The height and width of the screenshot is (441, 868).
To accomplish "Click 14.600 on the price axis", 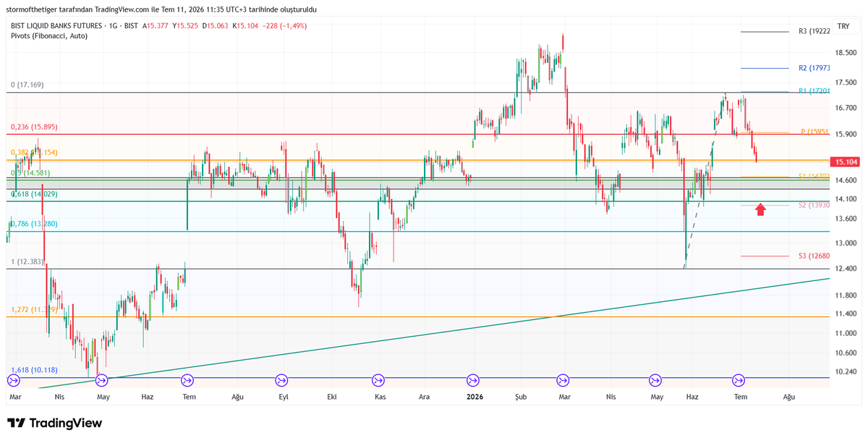I will coord(845,180).
